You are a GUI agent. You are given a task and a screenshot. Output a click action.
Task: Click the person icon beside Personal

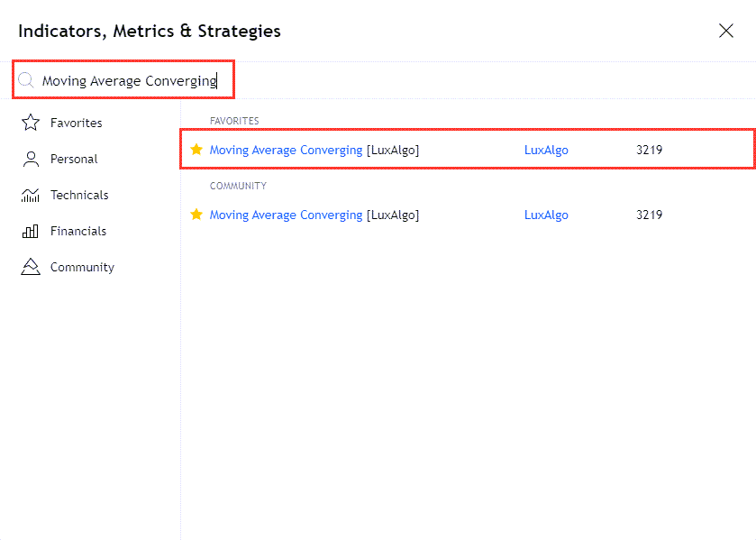click(31, 159)
